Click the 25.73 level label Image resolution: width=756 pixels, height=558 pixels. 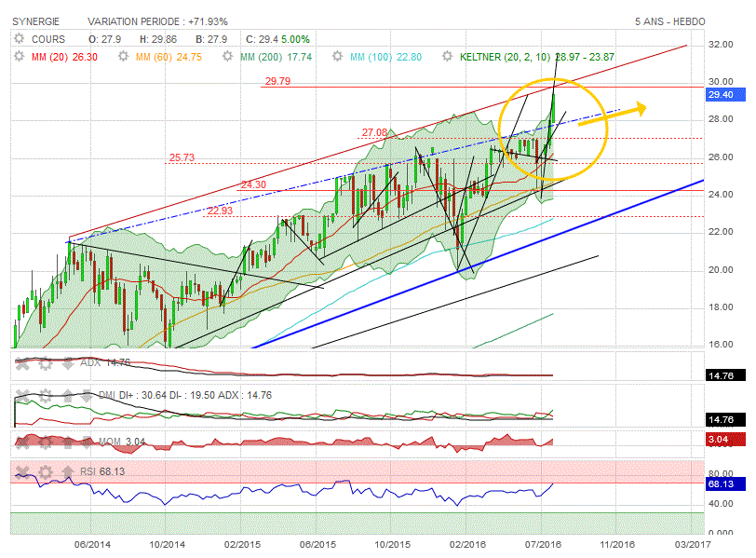point(182,157)
